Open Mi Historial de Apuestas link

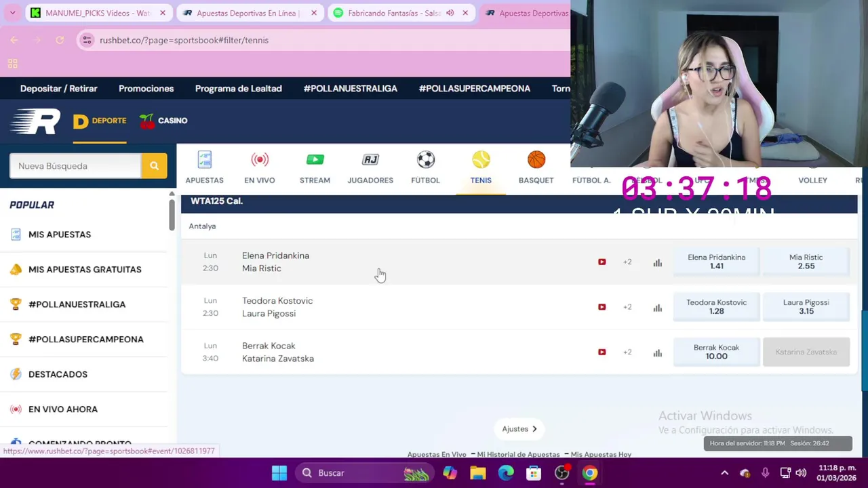pyautogui.click(x=520, y=455)
